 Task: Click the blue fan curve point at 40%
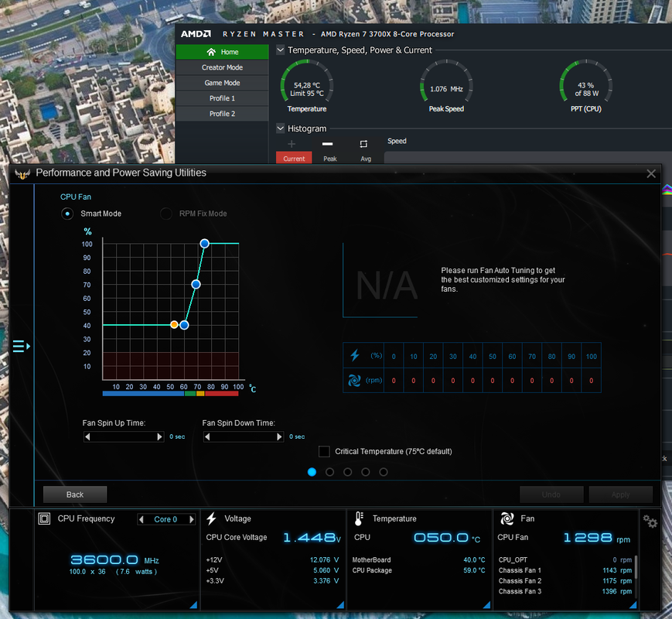(184, 325)
